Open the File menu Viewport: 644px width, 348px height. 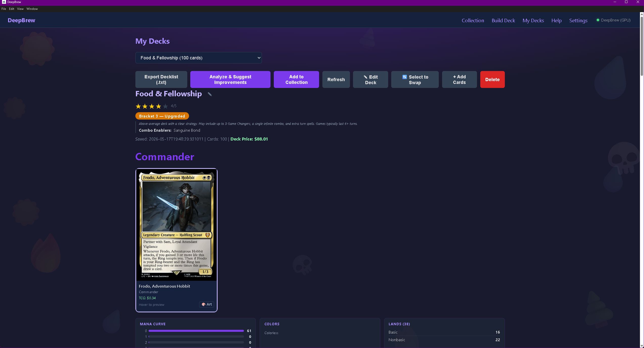click(4, 9)
